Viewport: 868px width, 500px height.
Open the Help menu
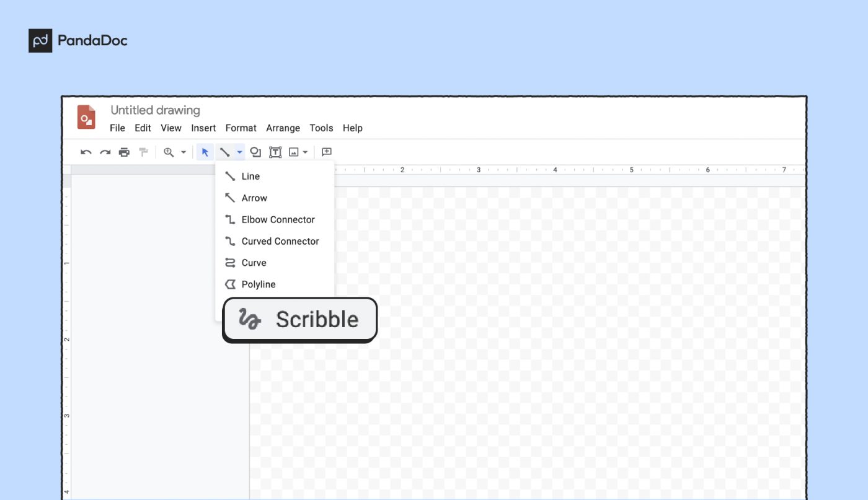[353, 128]
